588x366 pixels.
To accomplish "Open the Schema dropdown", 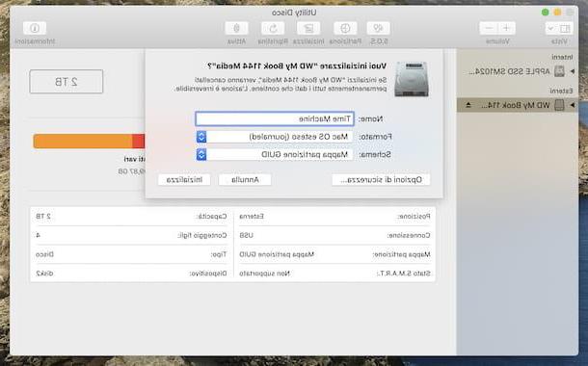I will [x=275, y=154].
